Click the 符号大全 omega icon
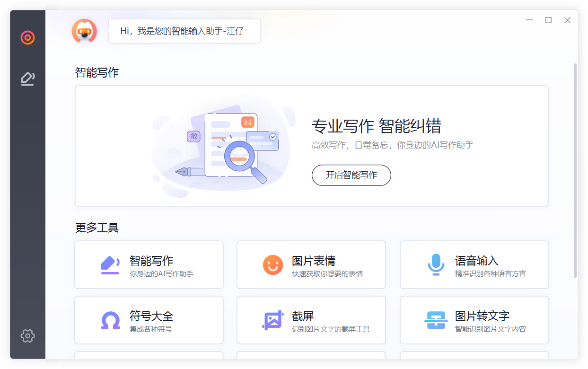This screenshot has height=369, width=588. tap(111, 320)
